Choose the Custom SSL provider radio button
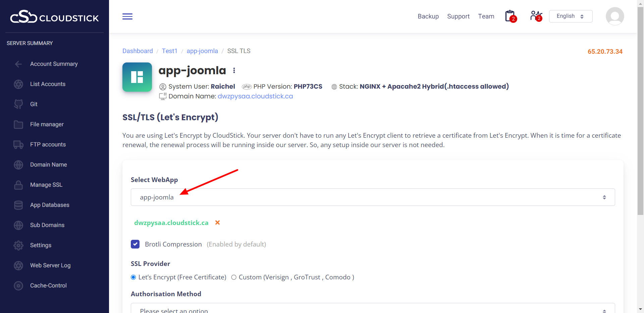 point(234,277)
